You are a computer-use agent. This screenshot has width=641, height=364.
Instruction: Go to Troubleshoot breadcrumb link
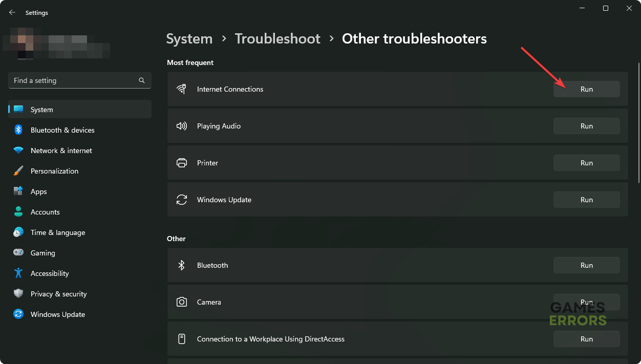pos(277,39)
